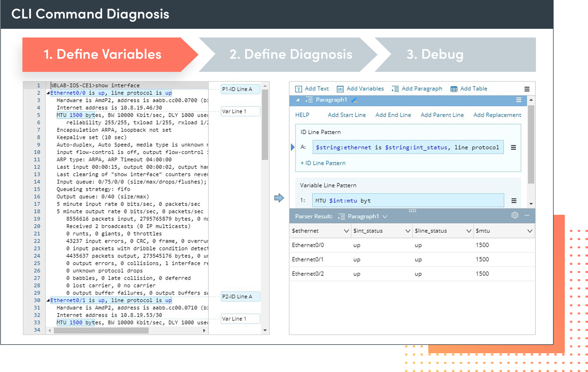This screenshot has height=372, width=588.
Task: Click the Add Variables icon
Action: pos(340,89)
